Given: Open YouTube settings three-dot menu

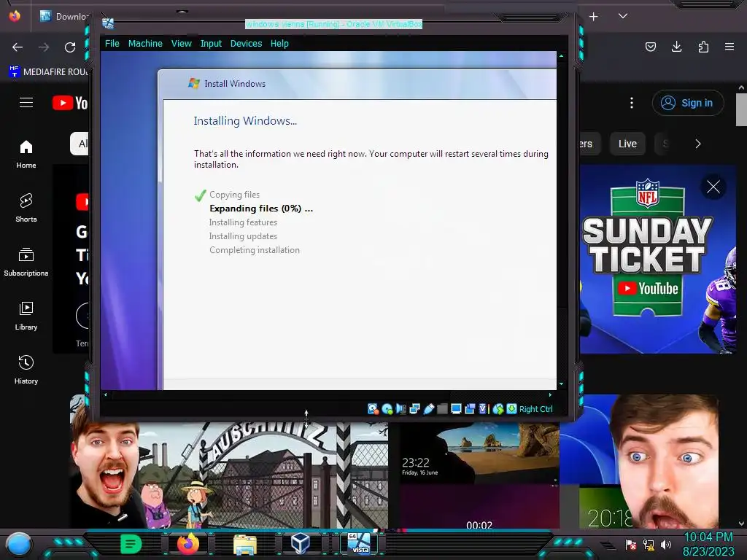Looking at the screenshot, I should click(632, 103).
